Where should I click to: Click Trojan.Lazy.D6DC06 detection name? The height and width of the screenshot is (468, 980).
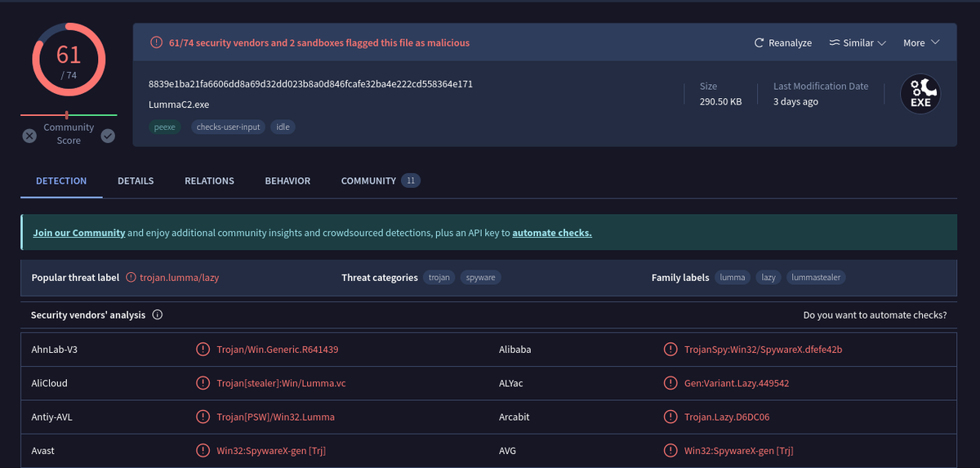(x=727, y=417)
